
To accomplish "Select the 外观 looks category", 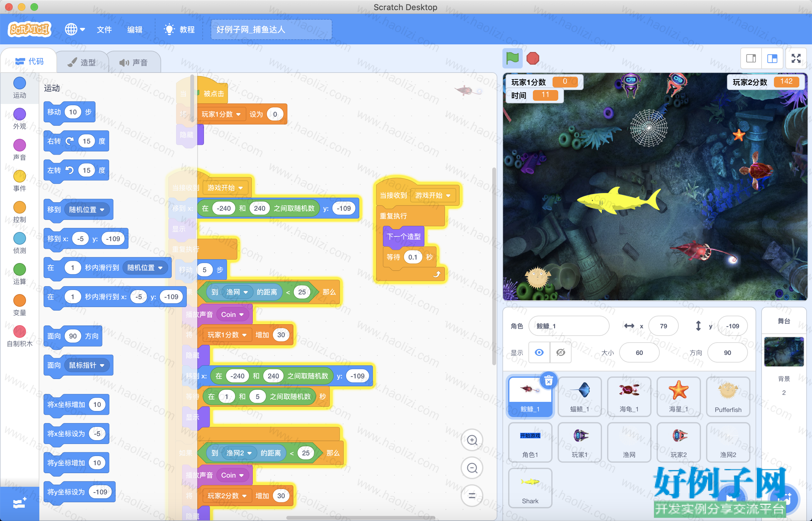I will [19, 119].
